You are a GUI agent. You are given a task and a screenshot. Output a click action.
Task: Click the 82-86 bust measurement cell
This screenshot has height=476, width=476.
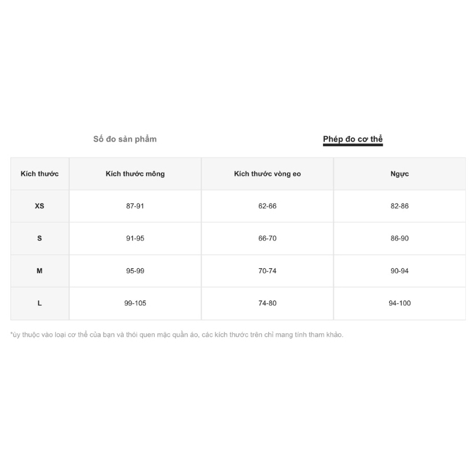pyautogui.click(x=399, y=206)
